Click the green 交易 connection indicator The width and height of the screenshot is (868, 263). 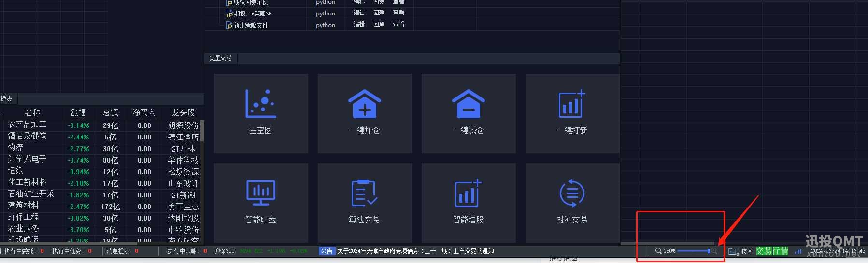(764, 251)
